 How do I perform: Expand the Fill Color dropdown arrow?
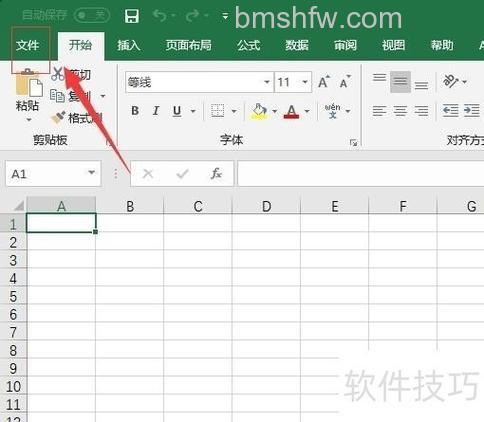point(275,111)
